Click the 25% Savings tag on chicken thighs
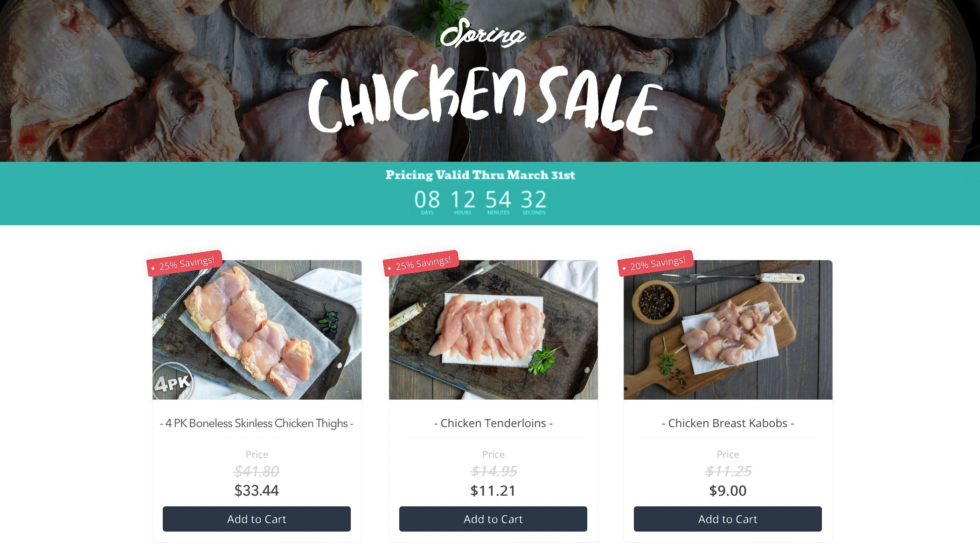 click(x=184, y=263)
